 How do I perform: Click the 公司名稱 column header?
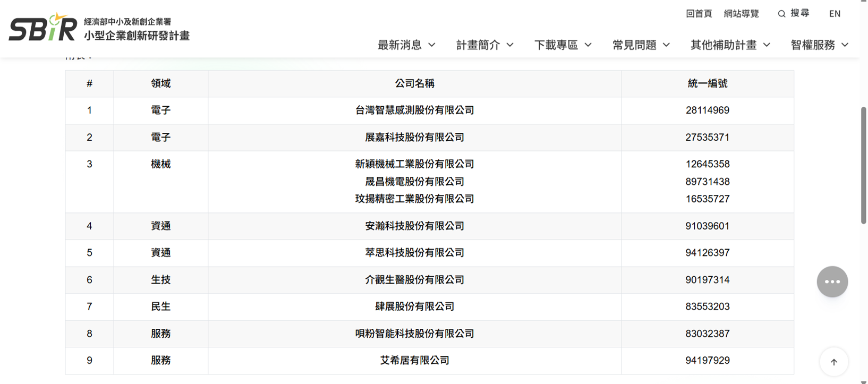(414, 83)
